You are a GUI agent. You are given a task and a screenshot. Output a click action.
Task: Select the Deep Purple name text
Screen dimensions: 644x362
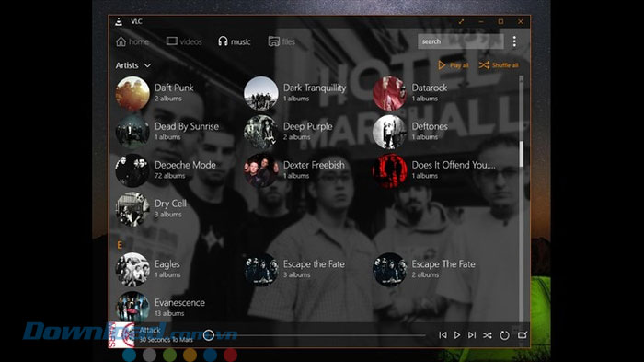click(307, 127)
